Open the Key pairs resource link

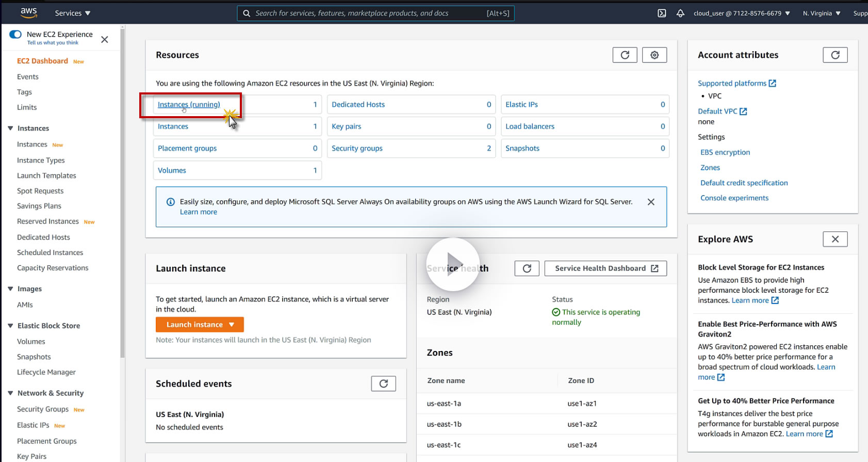(x=346, y=126)
